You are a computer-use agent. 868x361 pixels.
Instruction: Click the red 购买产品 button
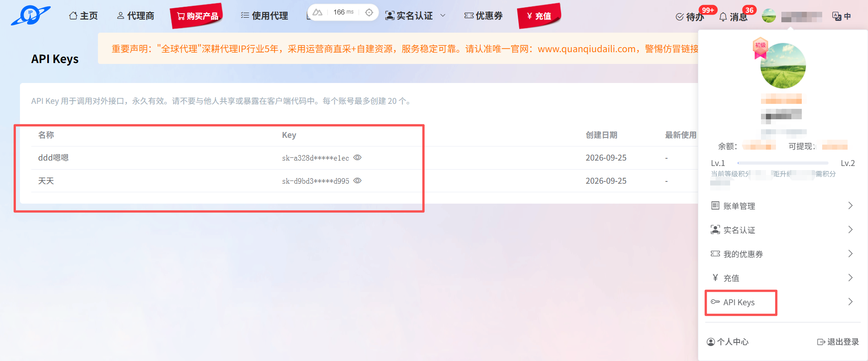(197, 16)
